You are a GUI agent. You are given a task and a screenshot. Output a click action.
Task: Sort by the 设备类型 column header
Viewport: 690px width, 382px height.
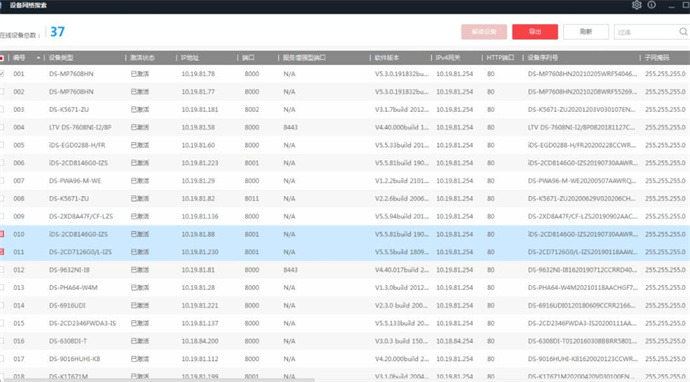point(61,58)
